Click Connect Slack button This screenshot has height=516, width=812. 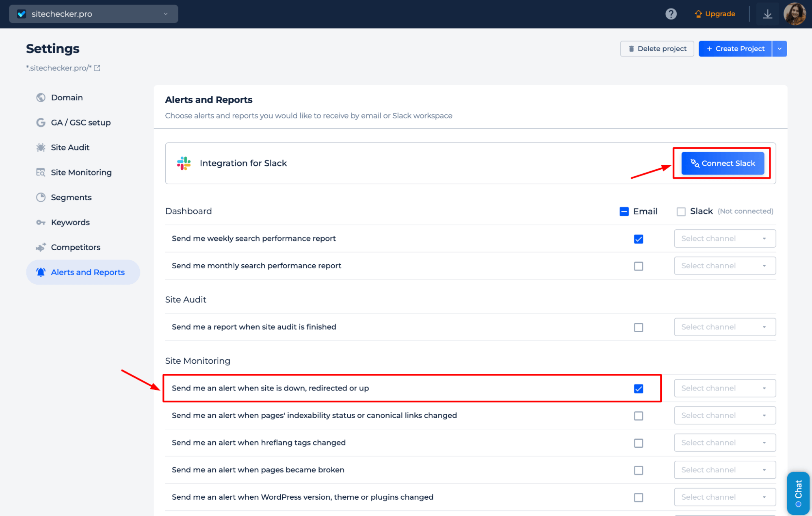coord(723,163)
